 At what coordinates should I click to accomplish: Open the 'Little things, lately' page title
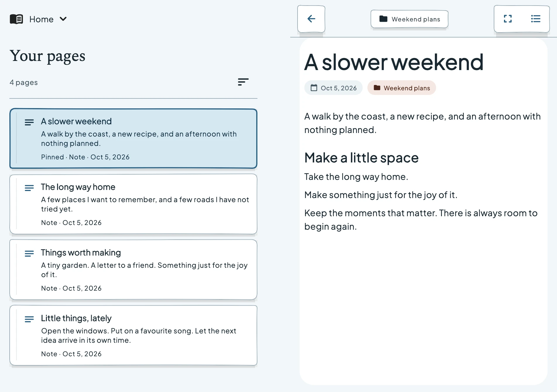click(x=76, y=318)
